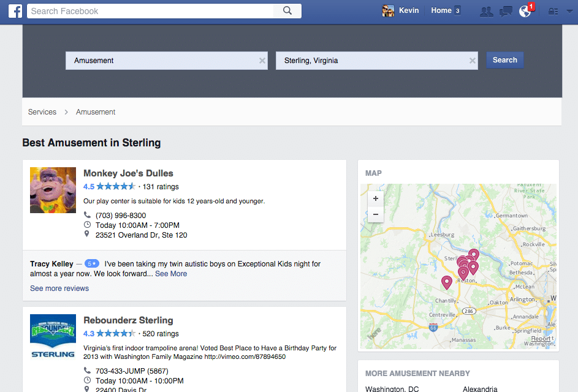Image resolution: width=578 pixels, height=392 pixels.
Task: Click the Report link on the map
Action: tap(541, 339)
